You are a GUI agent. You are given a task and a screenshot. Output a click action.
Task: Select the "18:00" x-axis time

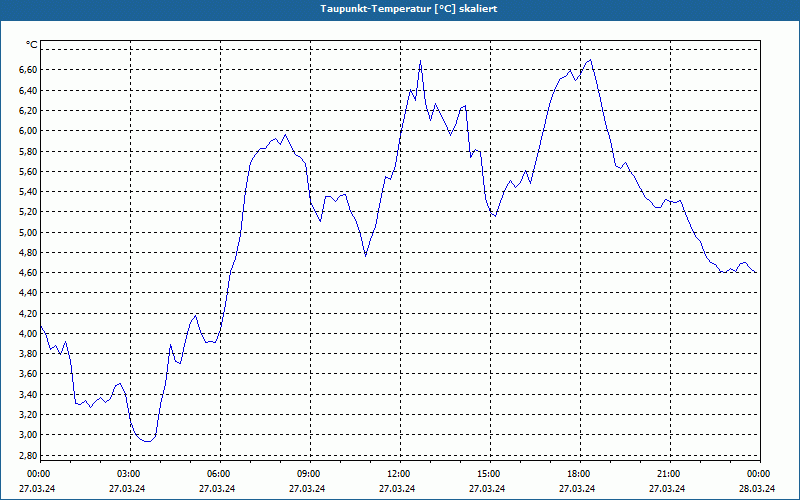point(578,474)
